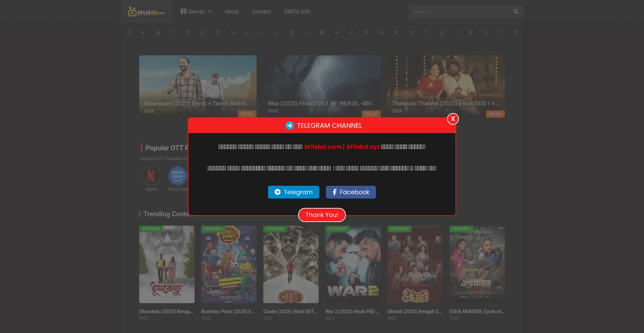Open Bachelor Point (2025) poster
This screenshot has height=333, width=644.
pos(229,264)
